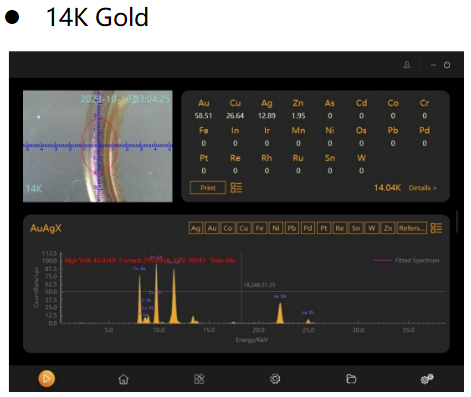This screenshot has height=397, width=471.
Task: Click the Cu value 26.64
Action: [235, 116]
